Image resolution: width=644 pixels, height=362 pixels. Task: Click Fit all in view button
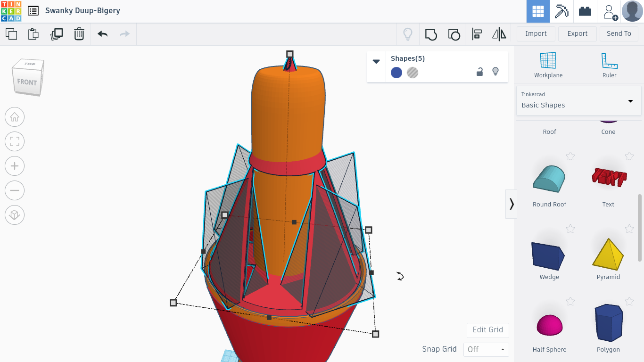click(x=15, y=141)
